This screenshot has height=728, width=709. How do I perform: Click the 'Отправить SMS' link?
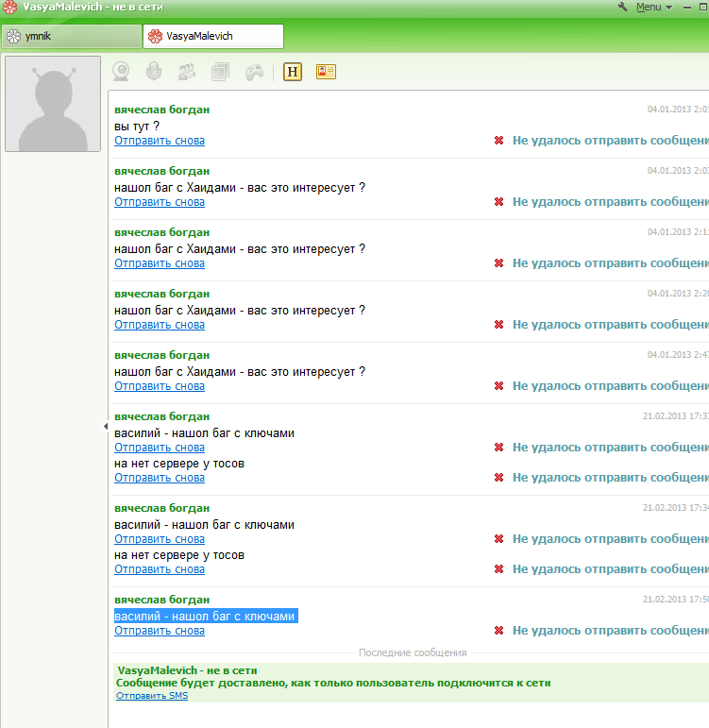pos(152,696)
